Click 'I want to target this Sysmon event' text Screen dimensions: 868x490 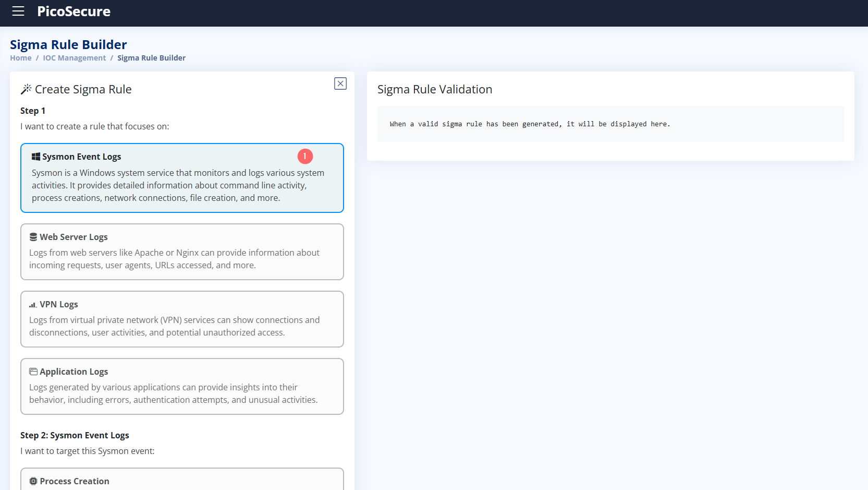[x=88, y=451]
